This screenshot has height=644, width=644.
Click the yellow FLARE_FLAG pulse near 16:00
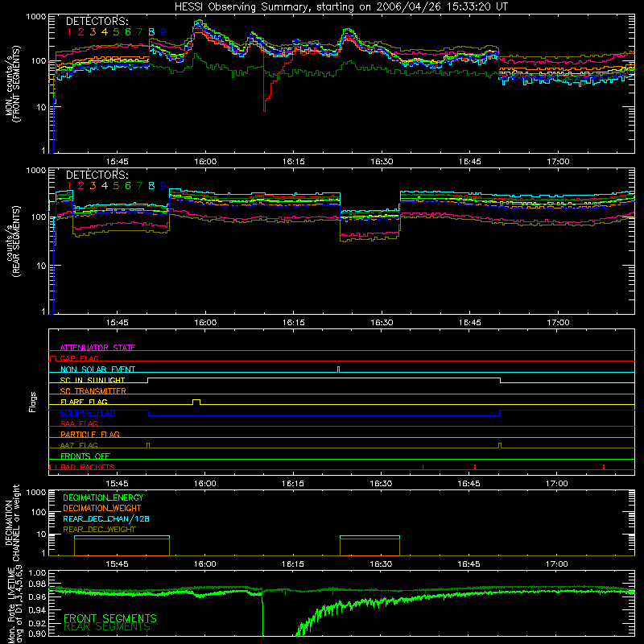196,402
